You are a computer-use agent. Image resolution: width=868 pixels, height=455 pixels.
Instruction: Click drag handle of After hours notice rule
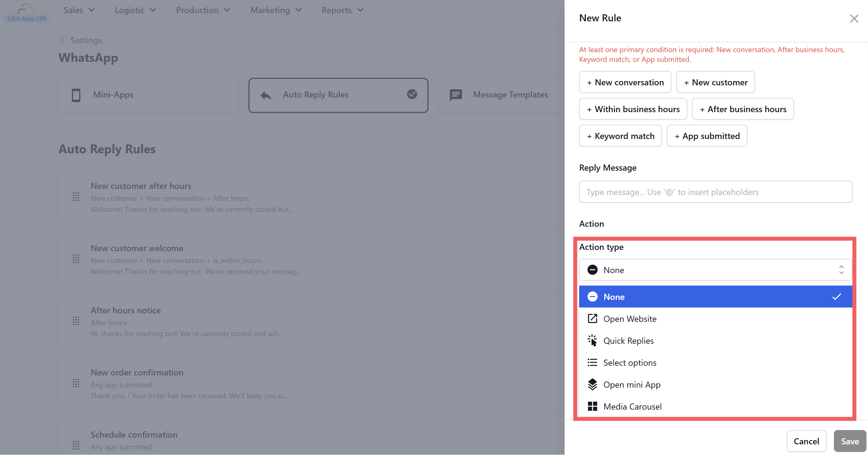coord(76,321)
